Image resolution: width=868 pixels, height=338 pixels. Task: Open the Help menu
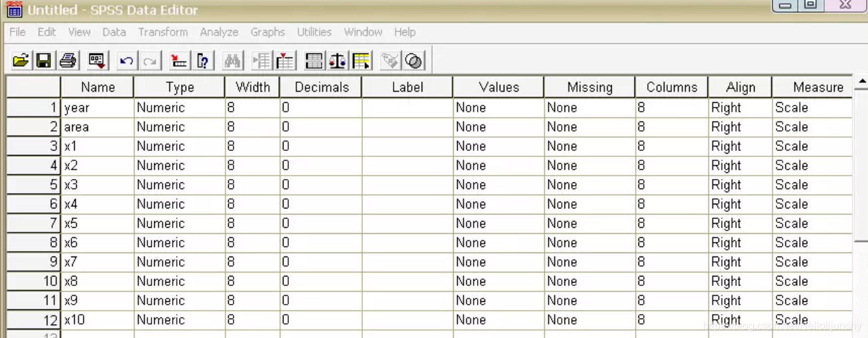(x=404, y=32)
